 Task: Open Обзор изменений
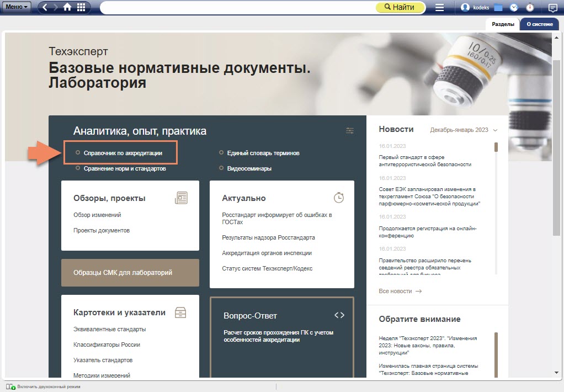coord(97,215)
